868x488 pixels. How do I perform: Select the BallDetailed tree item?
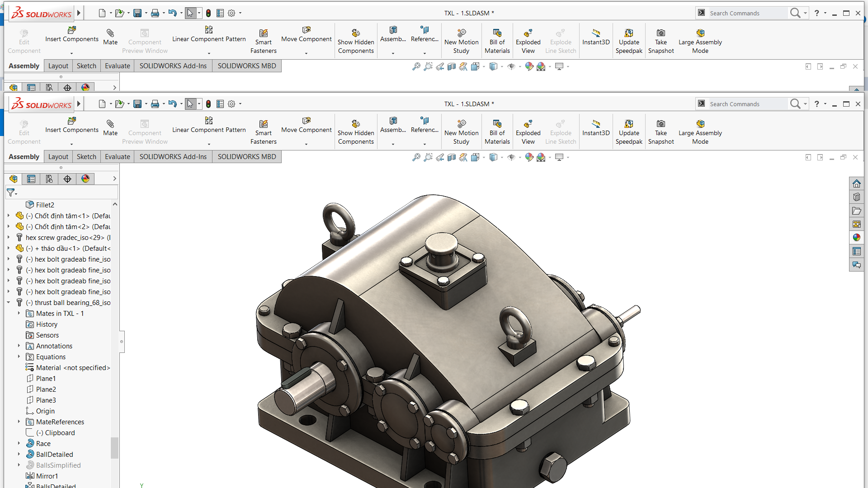click(x=54, y=454)
